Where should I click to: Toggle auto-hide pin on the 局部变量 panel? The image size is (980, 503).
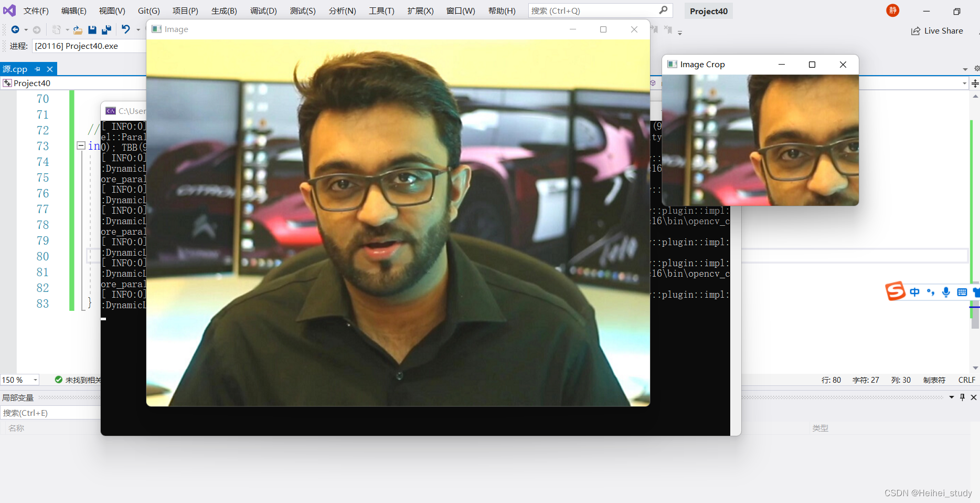pyautogui.click(x=962, y=397)
